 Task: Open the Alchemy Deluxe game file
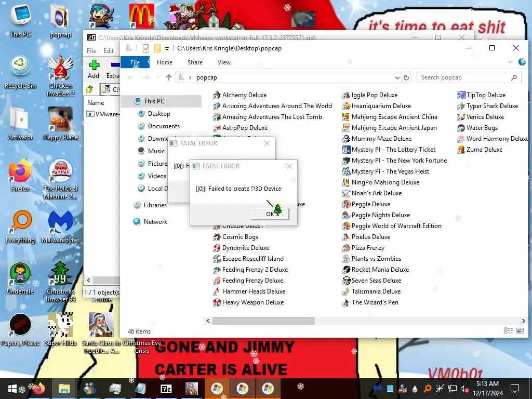(240, 95)
